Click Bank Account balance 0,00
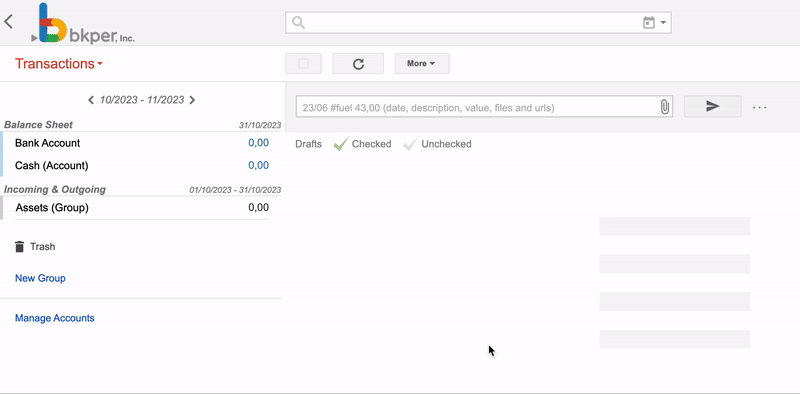 point(258,143)
